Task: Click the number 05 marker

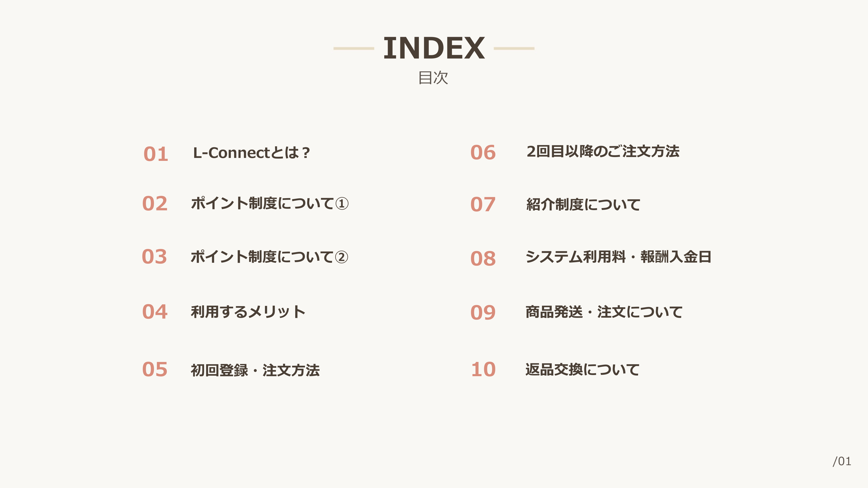Action: pos(155,369)
